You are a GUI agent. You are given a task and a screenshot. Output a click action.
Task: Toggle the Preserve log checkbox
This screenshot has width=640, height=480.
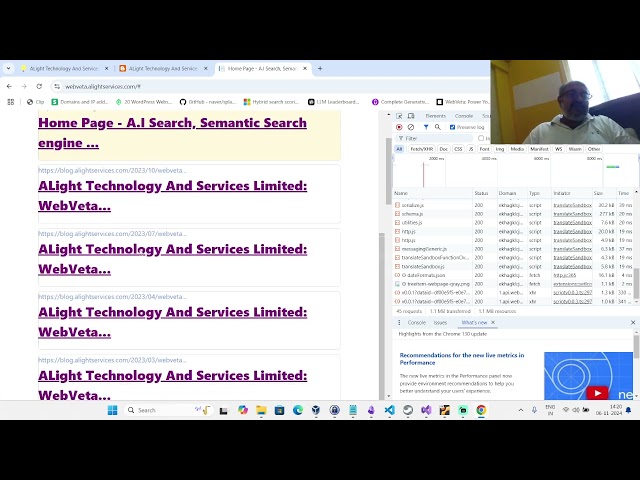(452, 127)
